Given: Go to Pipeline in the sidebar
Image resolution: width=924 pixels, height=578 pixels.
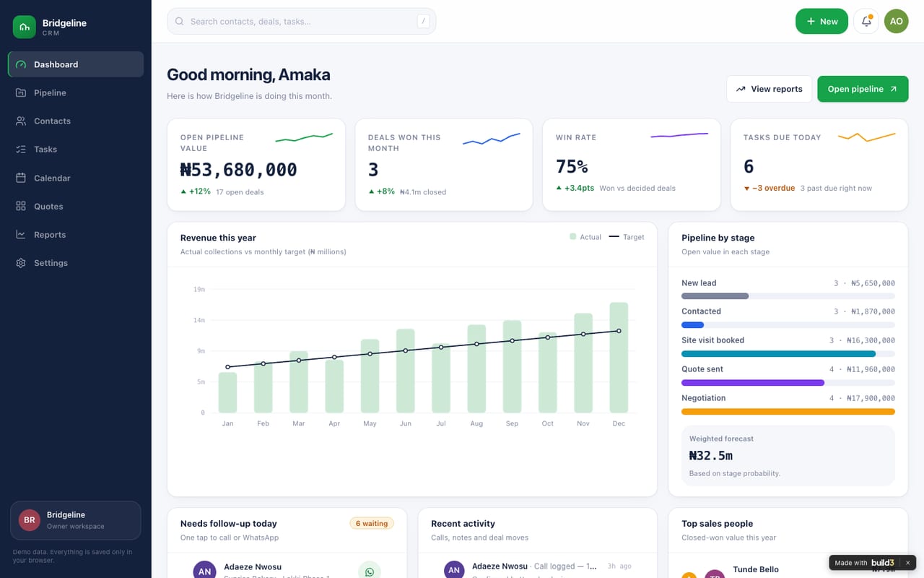Looking at the screenshot, I should click(76, 92).
